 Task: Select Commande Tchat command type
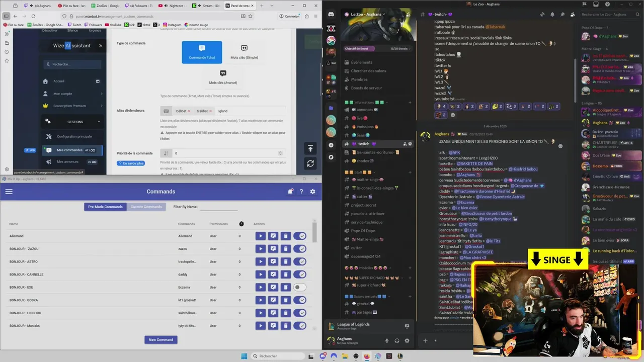[202, 52]
